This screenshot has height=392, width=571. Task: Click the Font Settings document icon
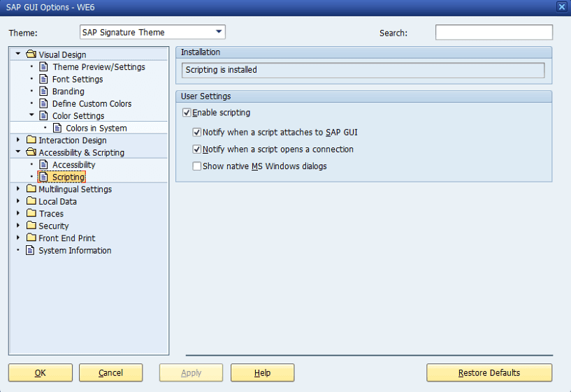pos(44,79)
